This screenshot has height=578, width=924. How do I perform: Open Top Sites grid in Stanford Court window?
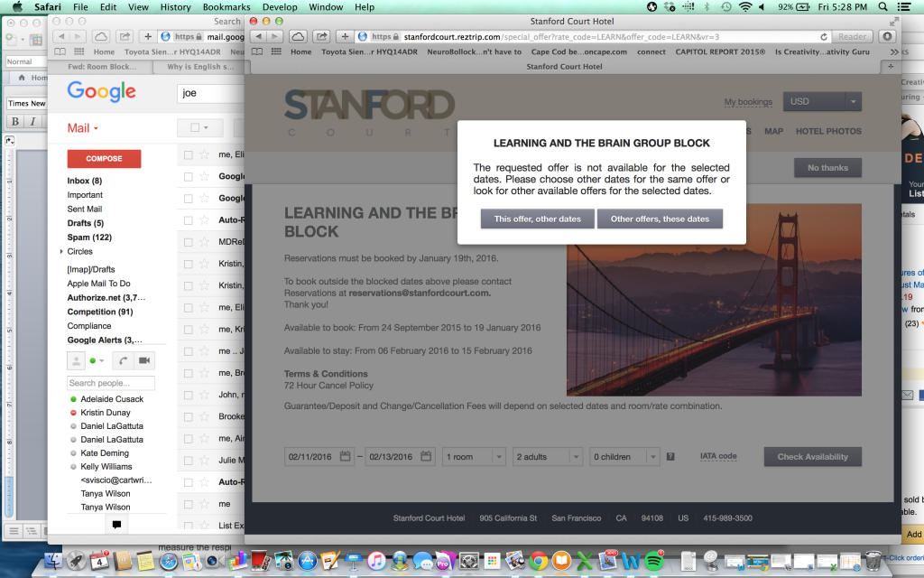[x=276, y=51]
